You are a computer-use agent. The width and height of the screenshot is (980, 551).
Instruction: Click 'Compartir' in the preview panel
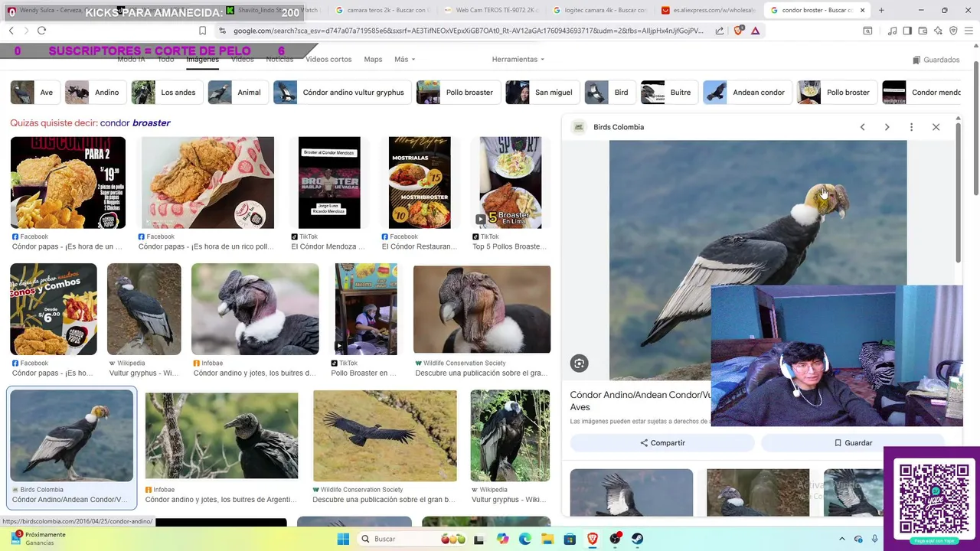tap(662, 443)
